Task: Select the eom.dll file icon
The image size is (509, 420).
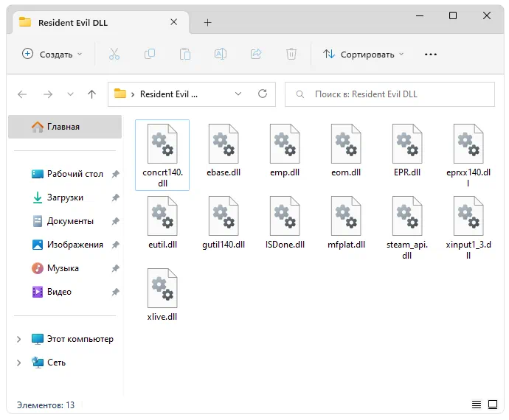Action: pos(346,144)
